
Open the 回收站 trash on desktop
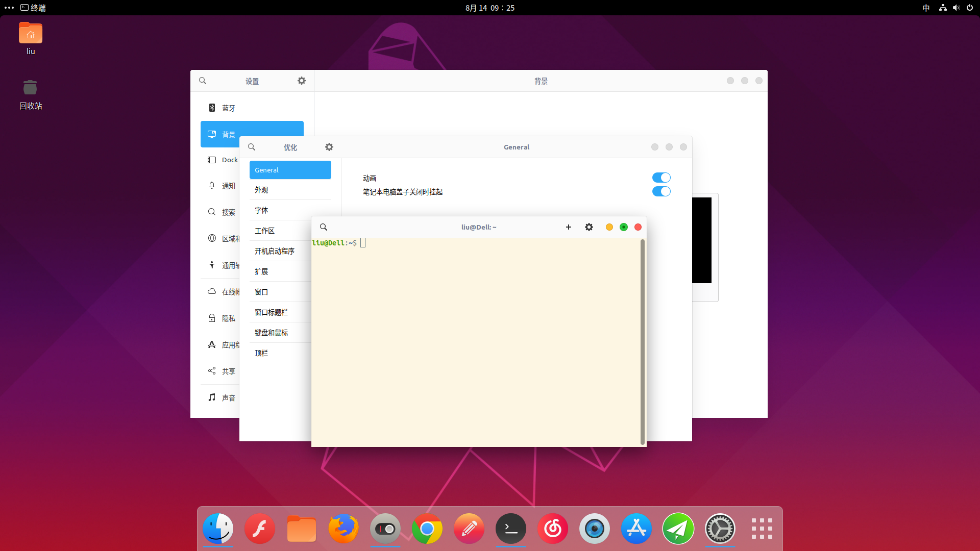point(31,95)
